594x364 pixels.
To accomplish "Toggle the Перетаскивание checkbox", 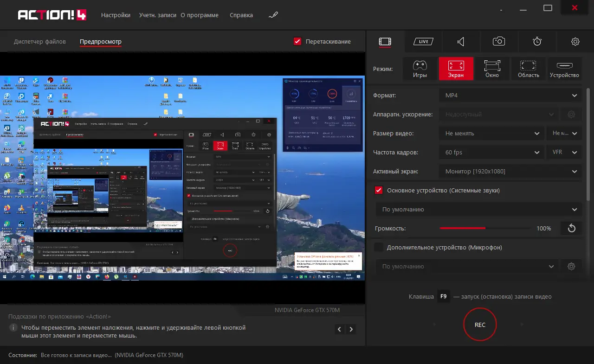I will coord(298,41).
